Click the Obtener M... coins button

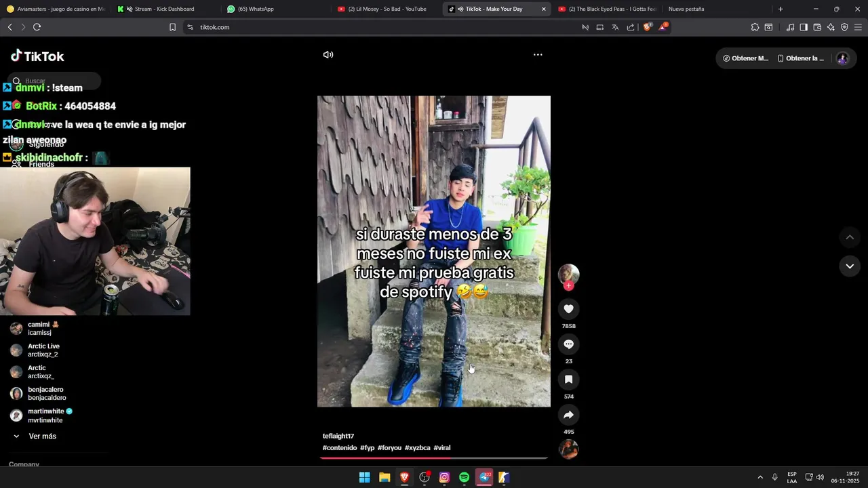click(746, 58)
